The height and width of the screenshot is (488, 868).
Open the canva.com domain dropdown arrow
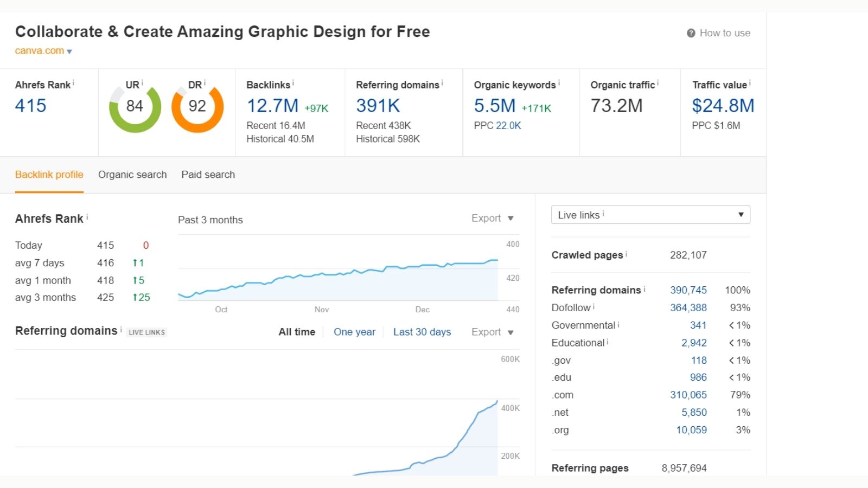(69, 52)
